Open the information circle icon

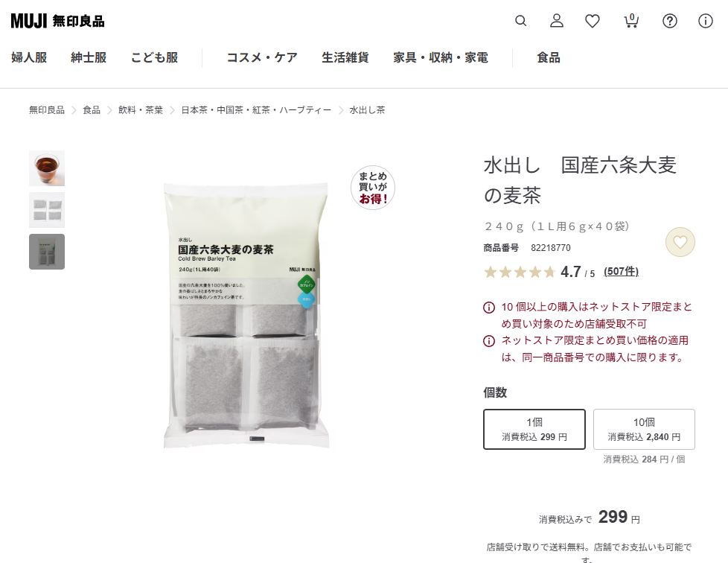pos(705,21)
